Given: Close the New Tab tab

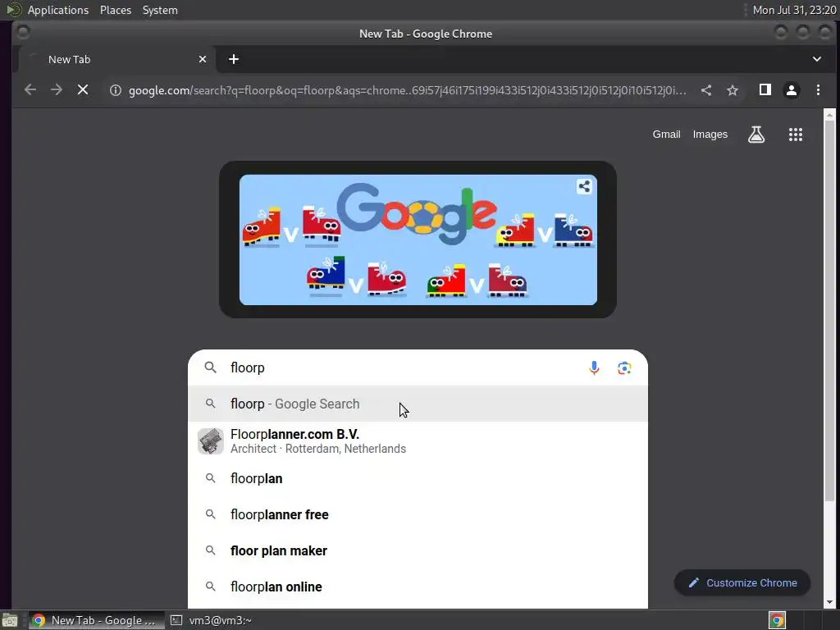Looking at the screenshot, I should [203, 59].
